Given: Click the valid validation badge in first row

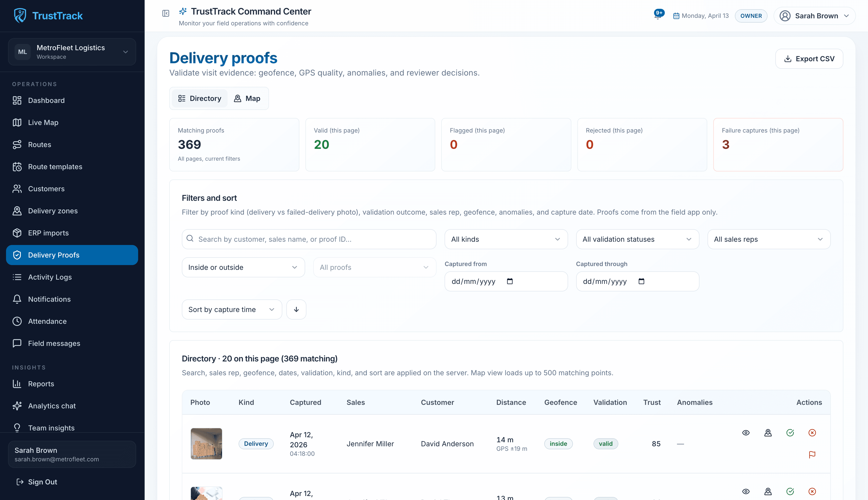Looking at the screenshot, I should click(606, 444).
